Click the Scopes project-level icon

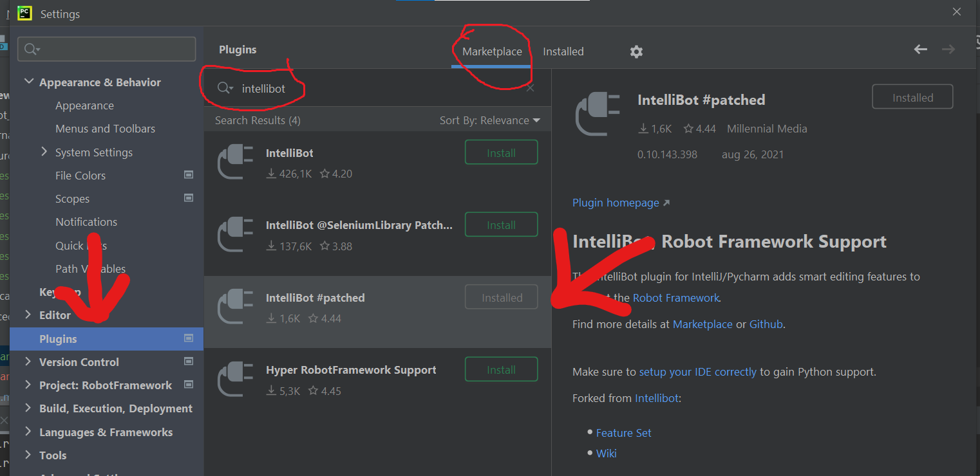coord(189,198)
